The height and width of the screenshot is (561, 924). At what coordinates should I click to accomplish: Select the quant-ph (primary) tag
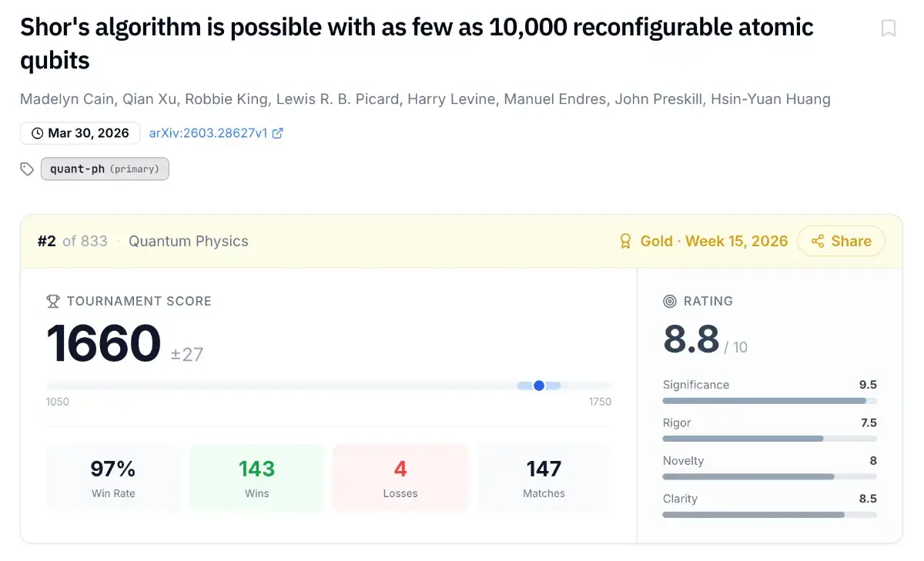[x=105, y=169]
